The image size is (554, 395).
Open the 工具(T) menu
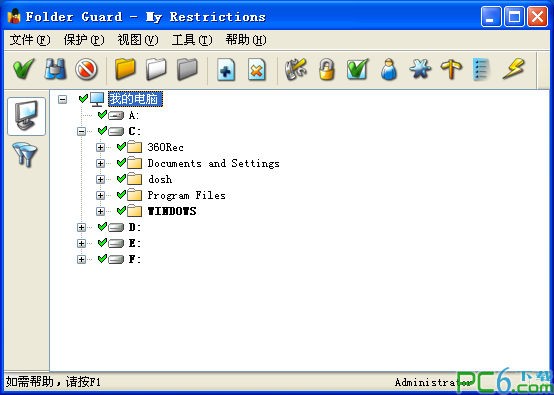[192, 40]
